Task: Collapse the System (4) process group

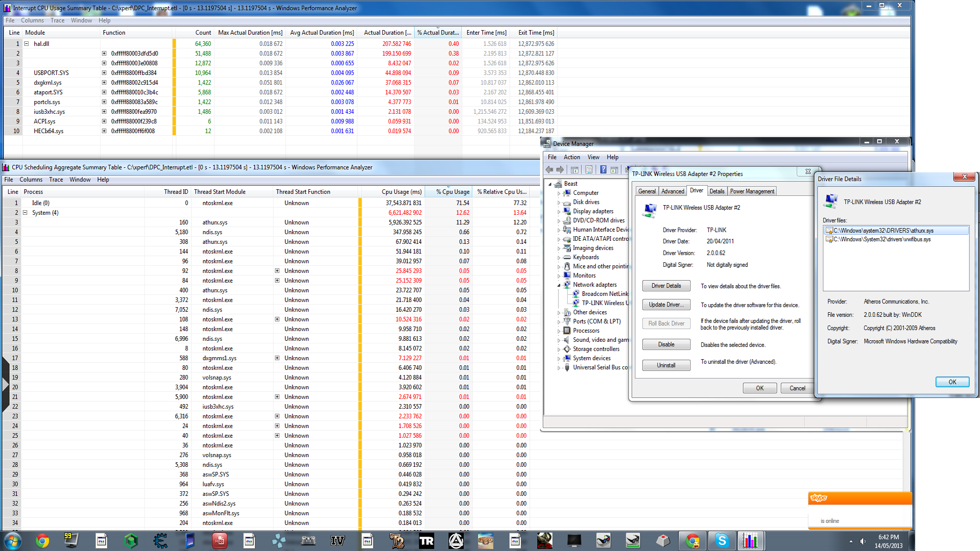Action: pos(25,213)
